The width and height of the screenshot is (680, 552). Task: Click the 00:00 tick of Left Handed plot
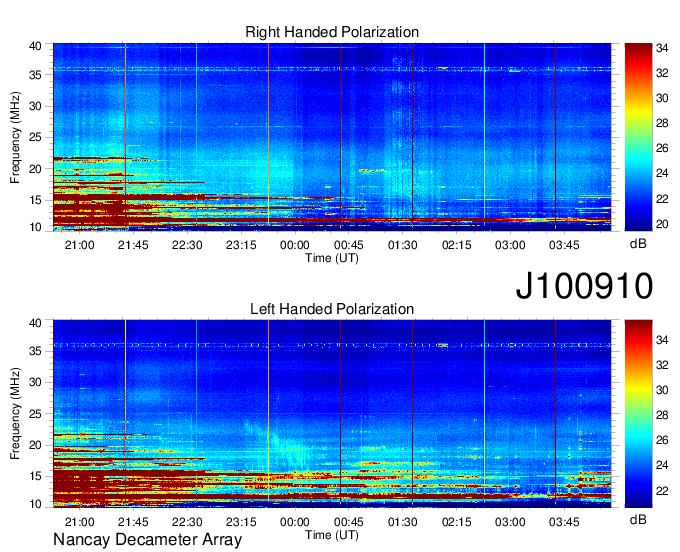[x=294, y=522]
